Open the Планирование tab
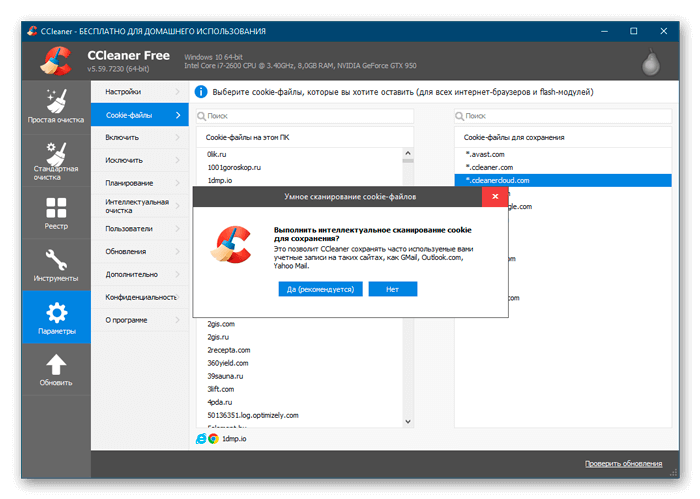This screenshot has height=499, width=700. tap(140, 183)
